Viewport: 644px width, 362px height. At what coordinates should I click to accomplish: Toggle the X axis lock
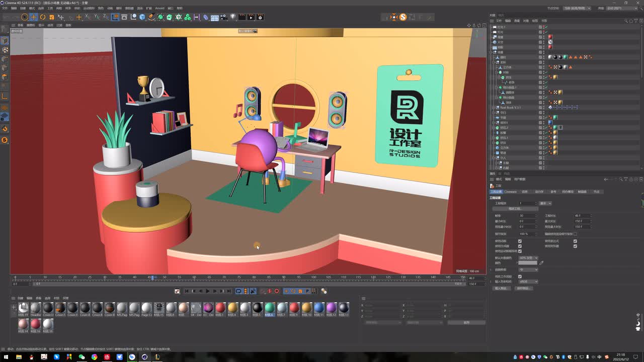[x=88, y=17]
